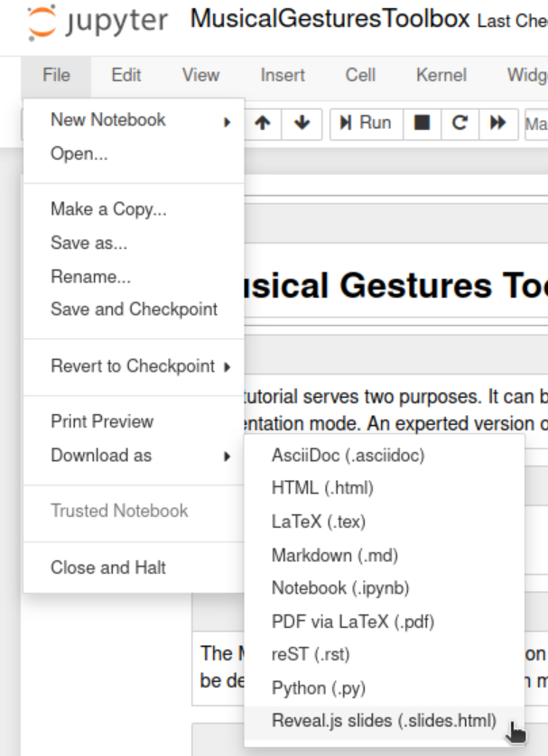This screenshot has height=756, width=548.
Task: Click the Last Checkpoint status text
Action: click(512, 22)
